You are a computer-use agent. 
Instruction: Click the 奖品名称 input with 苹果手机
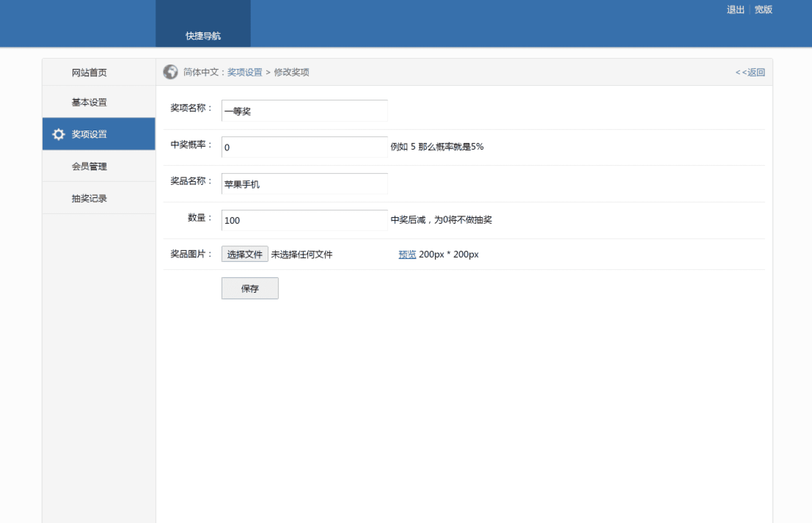pyautogui.click(x=304, y=184)
